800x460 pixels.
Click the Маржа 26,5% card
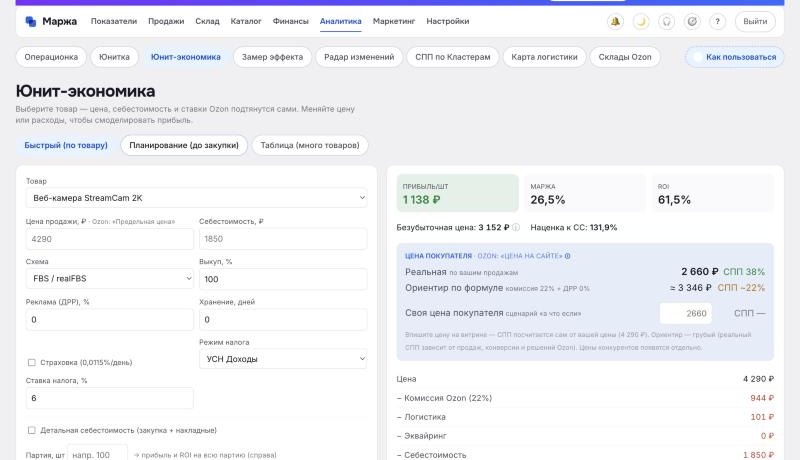coord(585,193)
